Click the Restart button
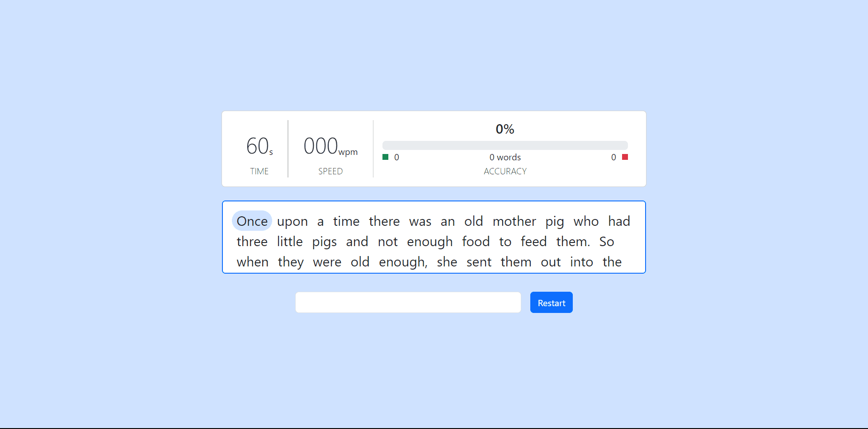Image resolution: width=868 pixels, height=429 pixels. (x=551, y=303)
